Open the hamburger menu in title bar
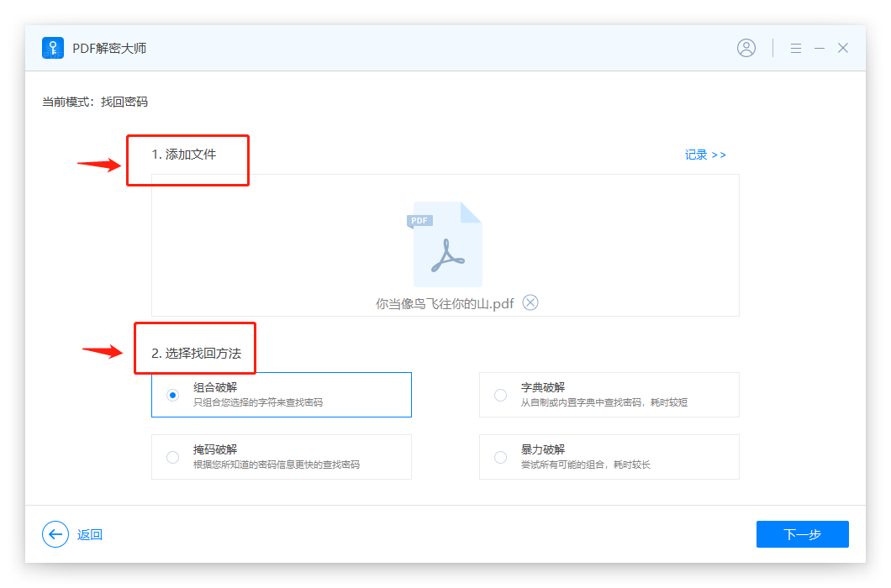This screenshot has height=588, width=891. [x=795, y=48]
